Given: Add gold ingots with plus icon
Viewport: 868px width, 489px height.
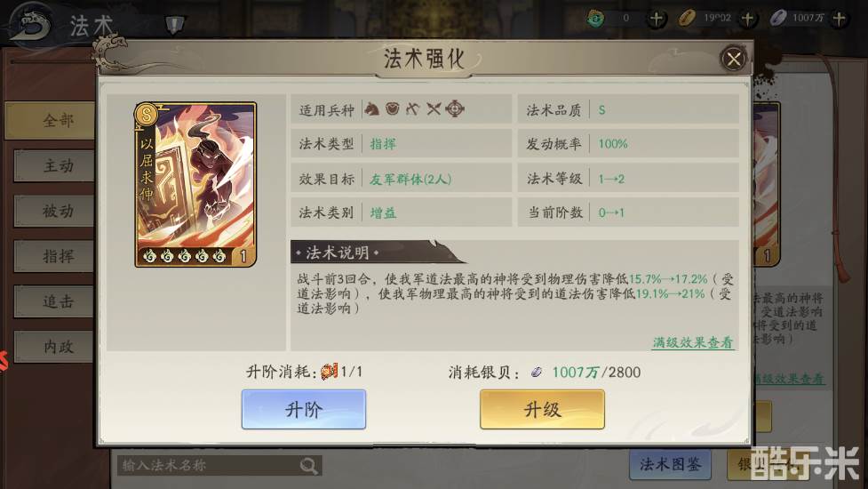Looking at the screenshot, I should [x=748, y=19].
